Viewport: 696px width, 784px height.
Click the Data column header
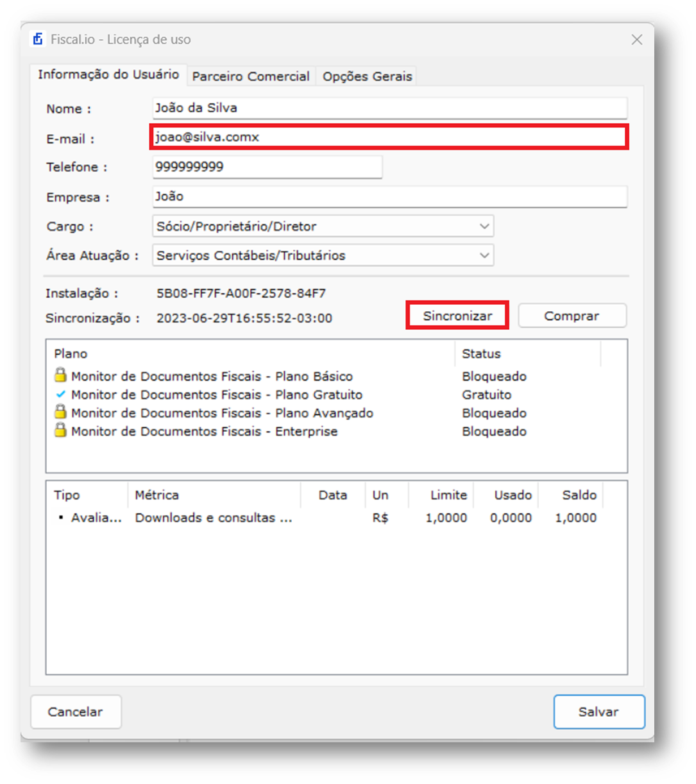[x=333, y=495]
